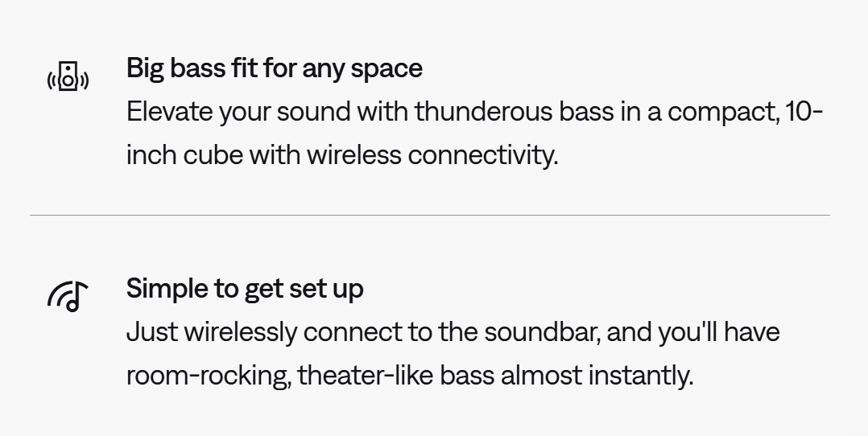Click the horizontal divider between the two features
The width and height of the screenshot is (868, 436).
coord(429,215)
